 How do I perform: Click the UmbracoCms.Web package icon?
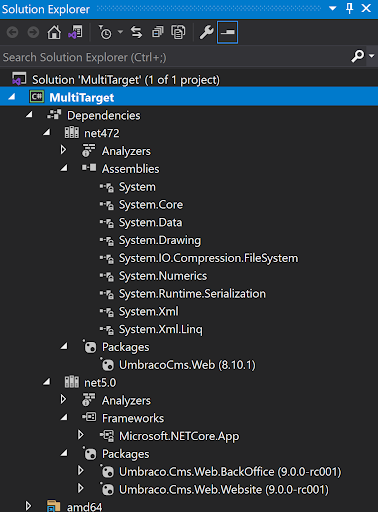click(107, 364)
